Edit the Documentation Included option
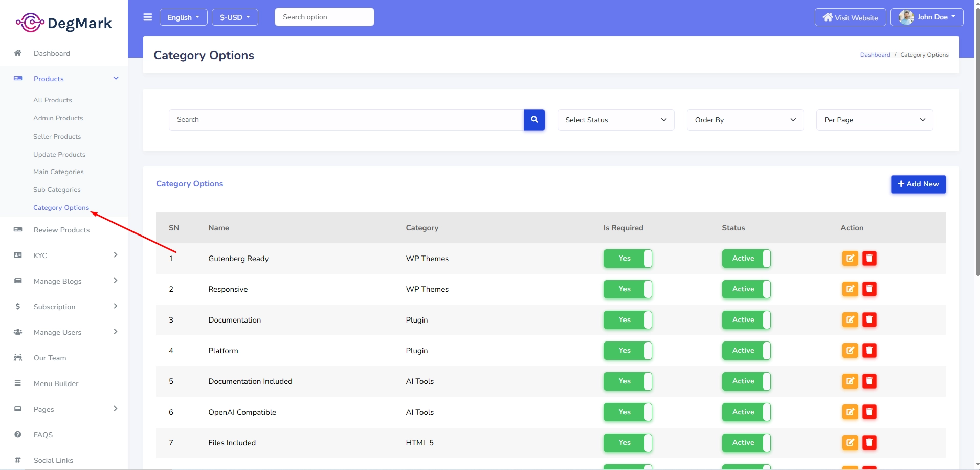The height and width of the screenshot is (470, 980). point(850,381)
